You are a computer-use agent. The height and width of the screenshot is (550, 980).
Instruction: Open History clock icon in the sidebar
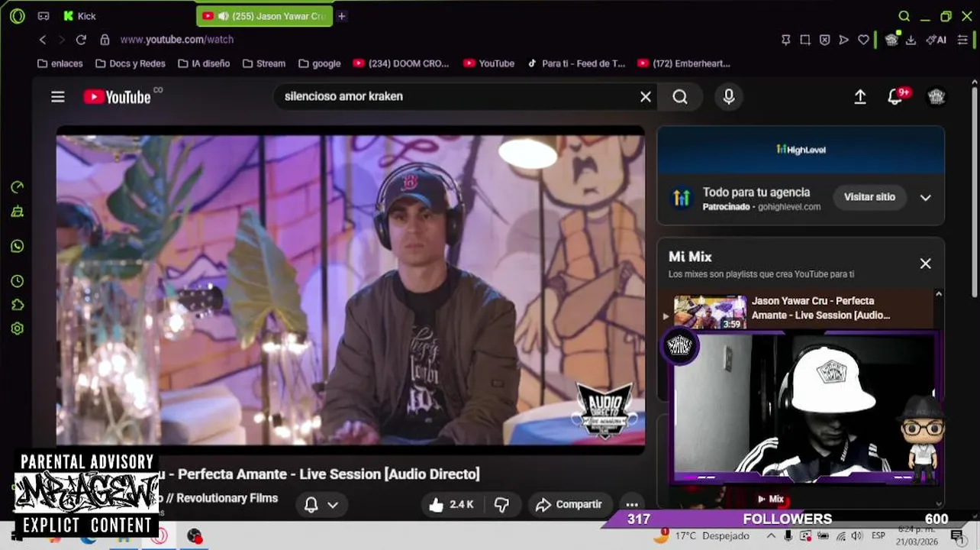pos(18,281)
